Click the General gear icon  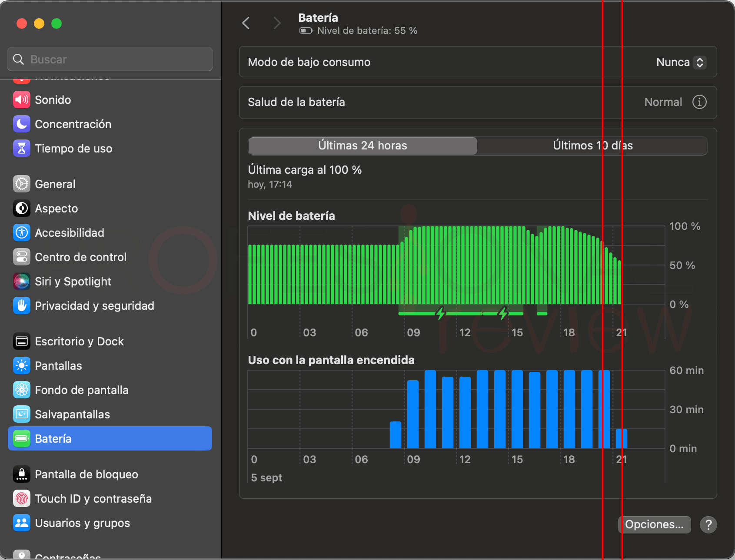pyautogui.click(x=22, y=184)
